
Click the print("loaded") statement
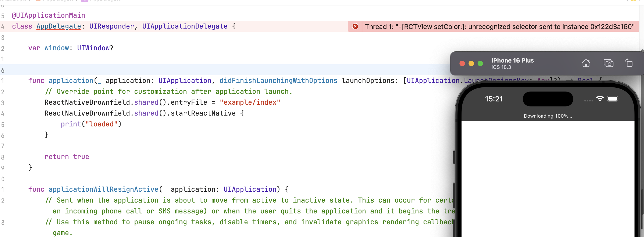(91, 124)
